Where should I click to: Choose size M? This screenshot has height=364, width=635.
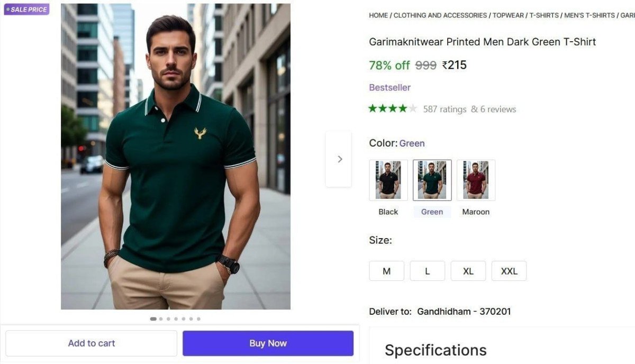(x=386, y=271)
